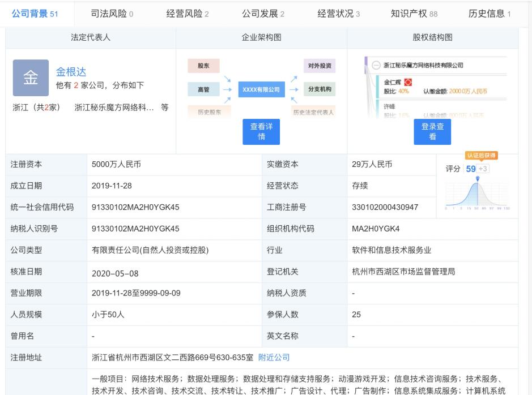Collapse the 浙江秘乐魔方网络科技有限公司 equity node

pos(376,65)
